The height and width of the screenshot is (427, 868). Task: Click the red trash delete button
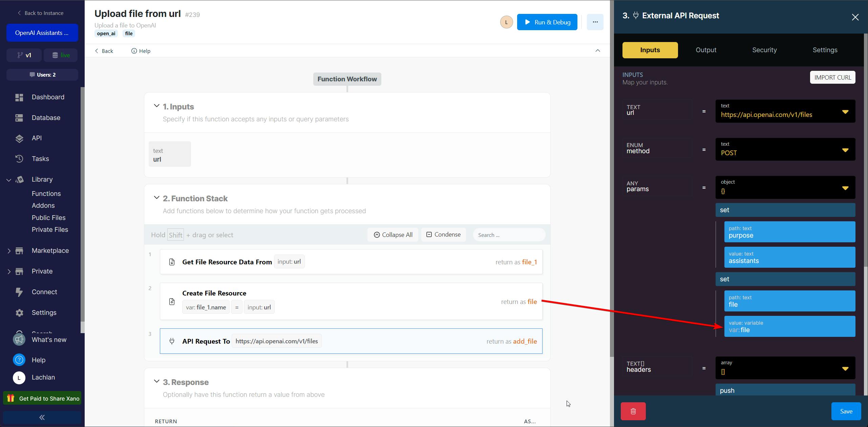tap(633, 411)
